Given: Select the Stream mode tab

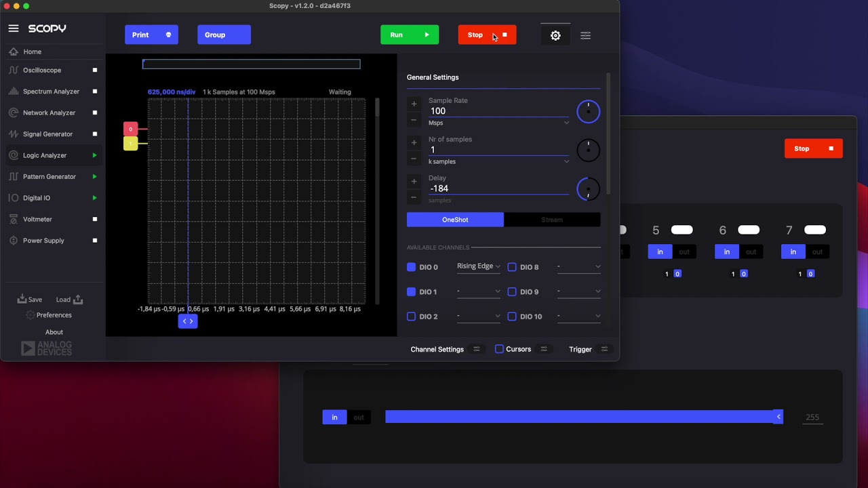Looking at the screenshot, I should coord(552,220).
